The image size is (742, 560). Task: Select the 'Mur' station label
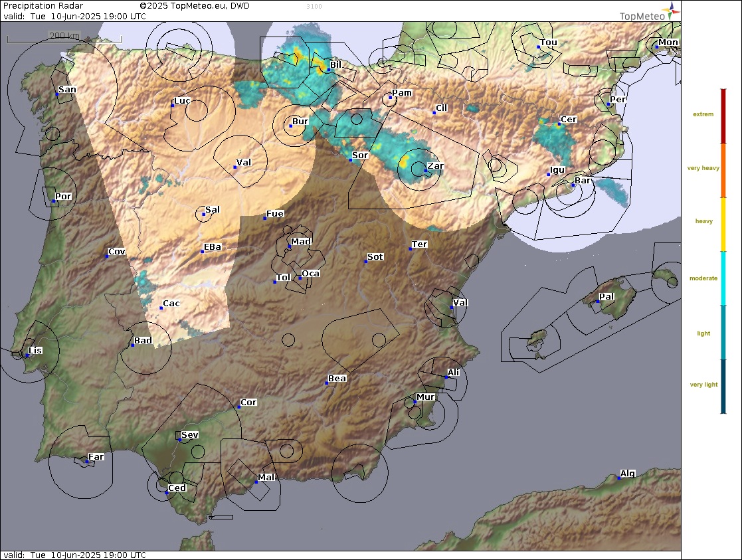click(425, 397)
